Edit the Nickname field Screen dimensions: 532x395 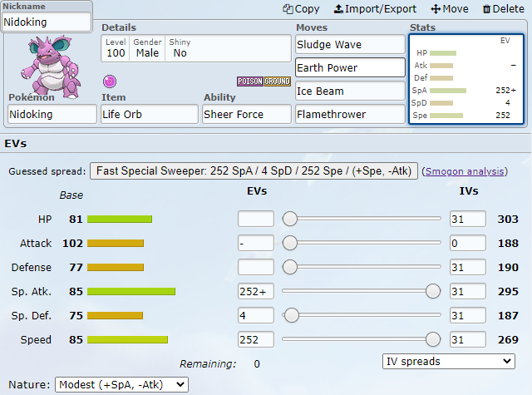[47, 22]
